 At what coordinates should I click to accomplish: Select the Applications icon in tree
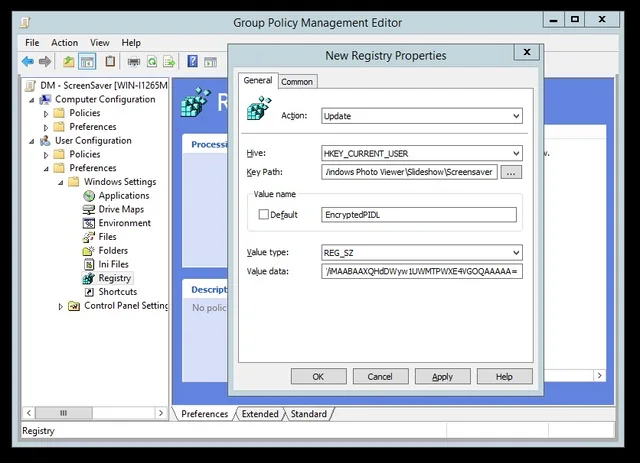(x=89, y=196)
